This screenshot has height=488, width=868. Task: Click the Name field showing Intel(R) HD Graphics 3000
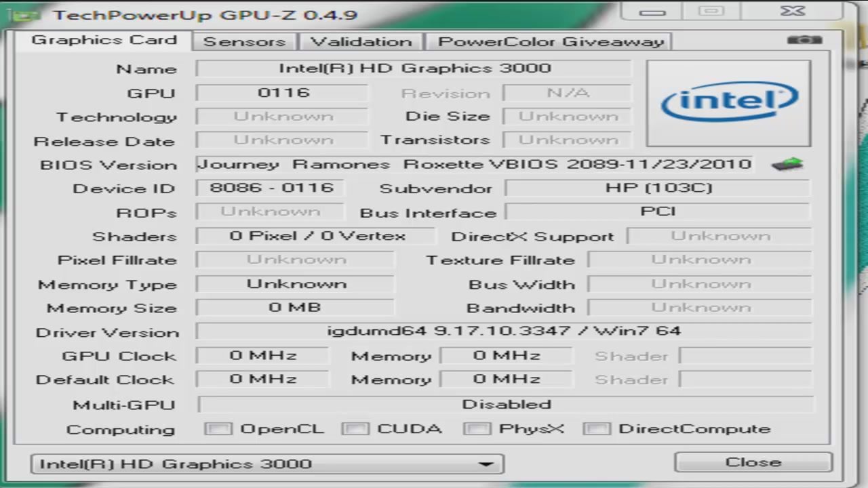coord(414,68)
